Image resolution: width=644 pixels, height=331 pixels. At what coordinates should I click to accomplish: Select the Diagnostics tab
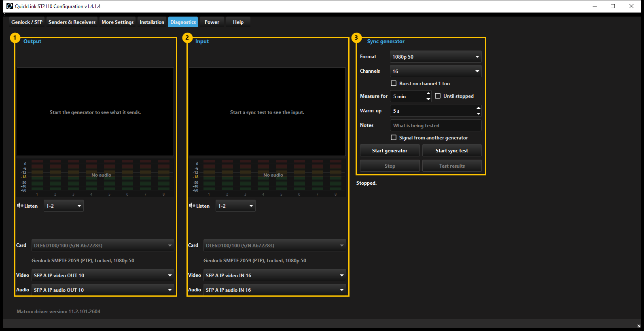pos(183,22)
